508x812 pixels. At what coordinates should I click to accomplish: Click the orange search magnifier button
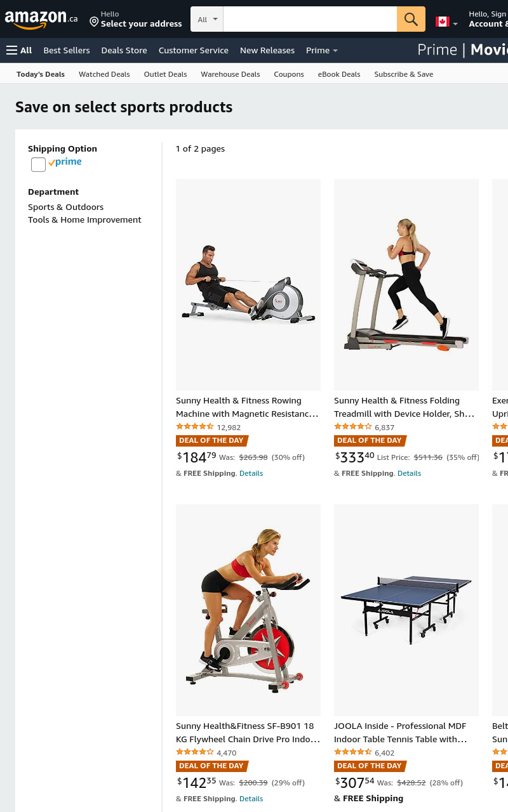click(x=411, y=19)
